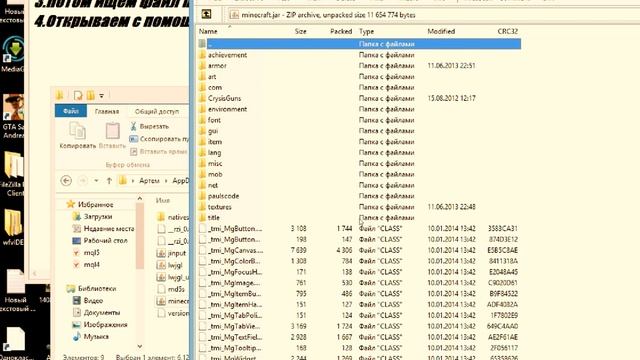The image size is (640, 360).
Task: Click sidebar scrollbar down arrow in Explorer
Action: 140,346
